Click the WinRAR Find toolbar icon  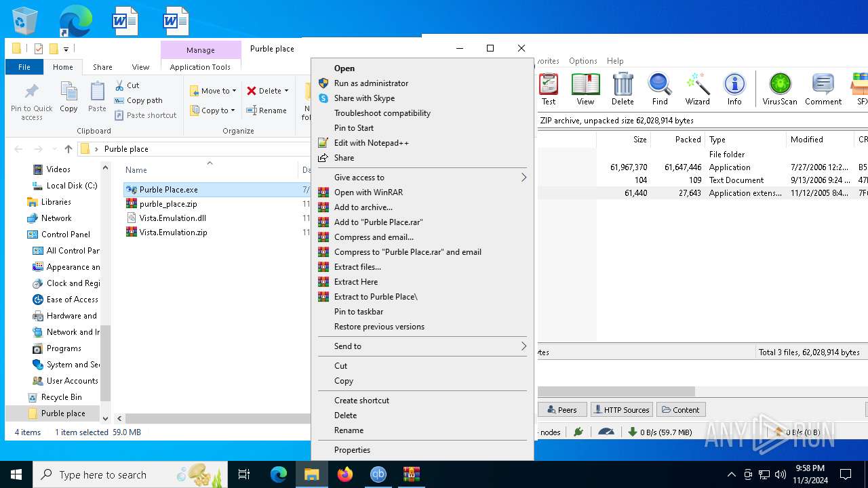coord(660,89)
